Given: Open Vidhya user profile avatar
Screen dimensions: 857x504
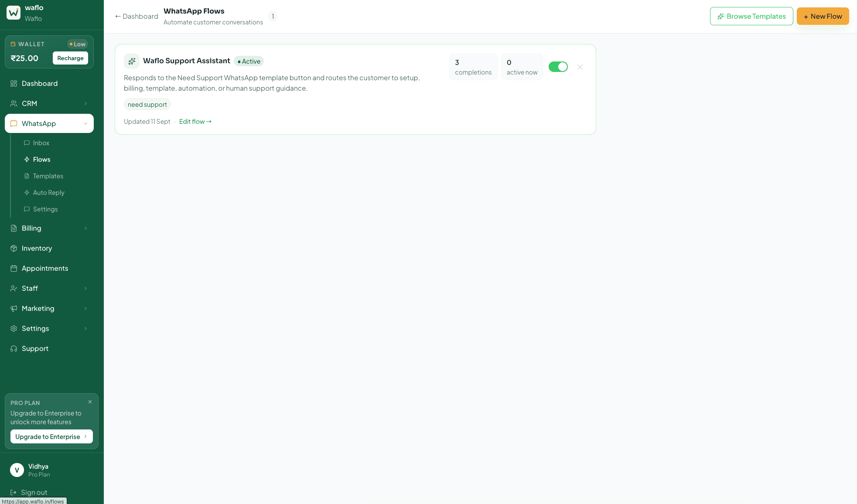Looking at the screenshot, I should [17, 470].
